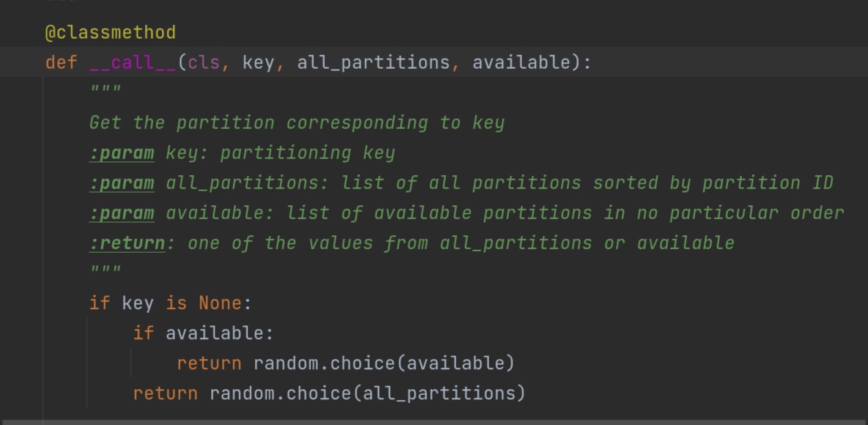Screen dimensions: 868x425
Task: Place cursor on the __call__ method name
Action: (133, 62)
